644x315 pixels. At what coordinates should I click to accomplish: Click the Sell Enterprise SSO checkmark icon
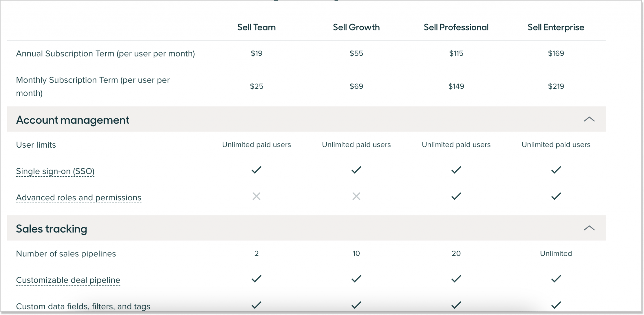click(x=556, y=170)
